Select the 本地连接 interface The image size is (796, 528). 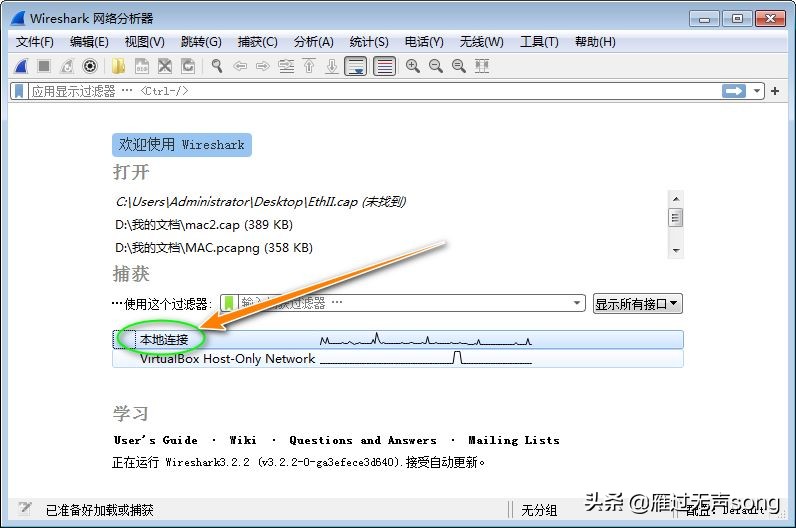click(398, 340)
